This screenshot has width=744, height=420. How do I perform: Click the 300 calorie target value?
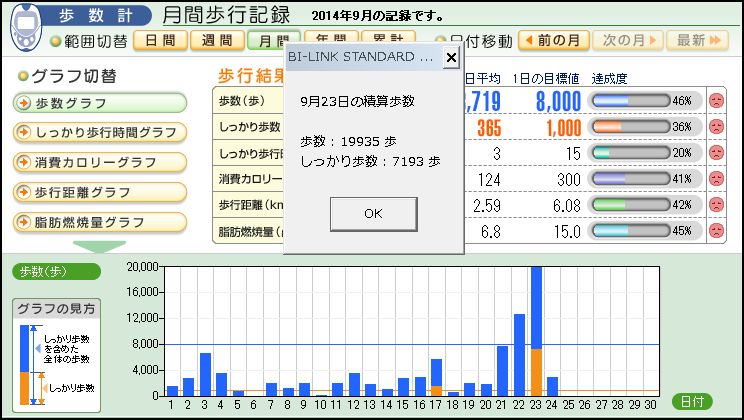tap(568, 179)
